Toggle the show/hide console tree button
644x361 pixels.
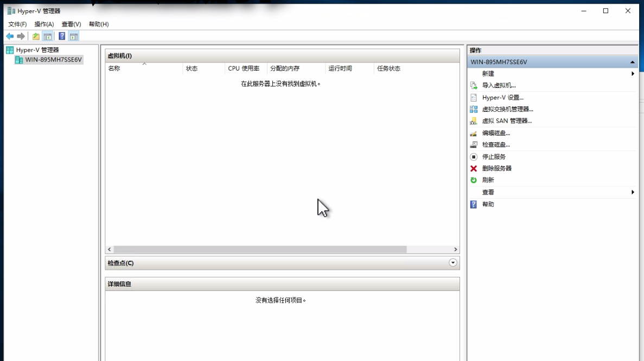[48, 36]
